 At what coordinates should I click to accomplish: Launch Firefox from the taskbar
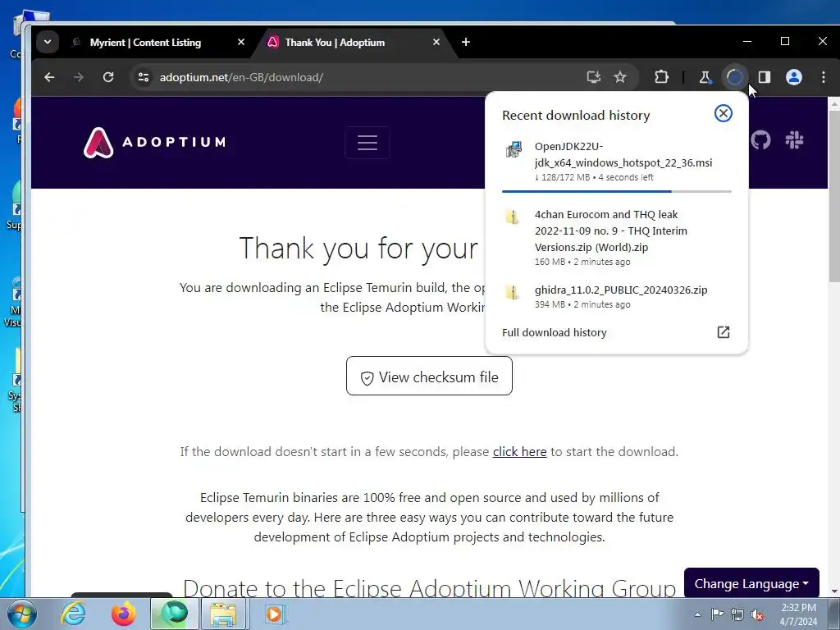tap(124, 614)
